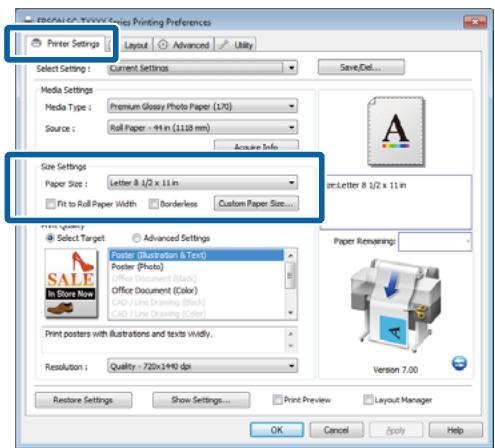Click the Acquire Info button
This screenshot has width=495, height=448.
[x=256, y=145]
